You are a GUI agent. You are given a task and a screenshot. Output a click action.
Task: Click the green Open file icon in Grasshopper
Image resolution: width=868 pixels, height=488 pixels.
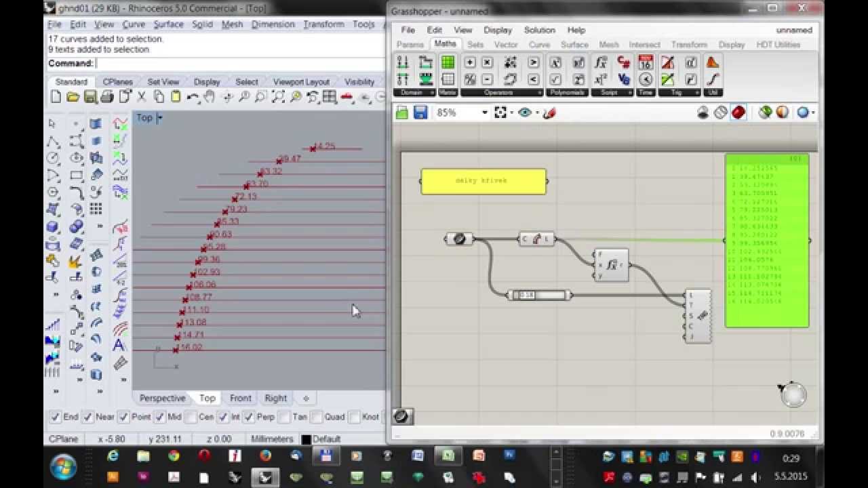(x=402, y=113)
